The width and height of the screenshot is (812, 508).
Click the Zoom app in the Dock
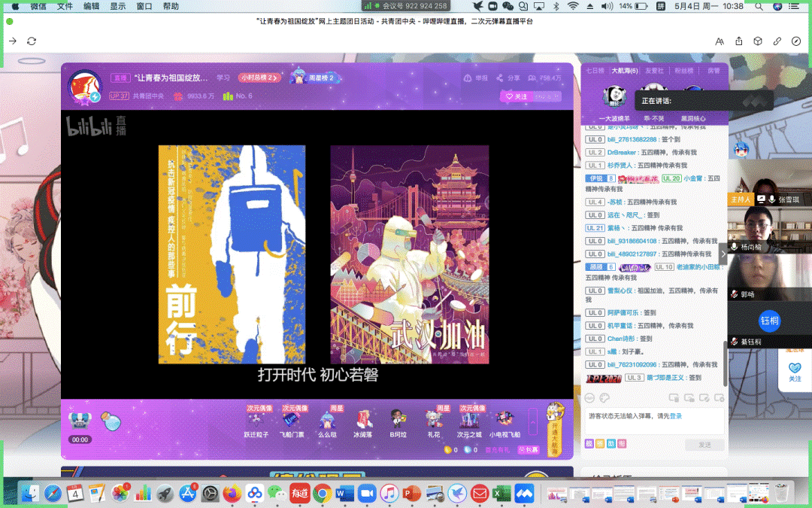[x=367, y=494]
